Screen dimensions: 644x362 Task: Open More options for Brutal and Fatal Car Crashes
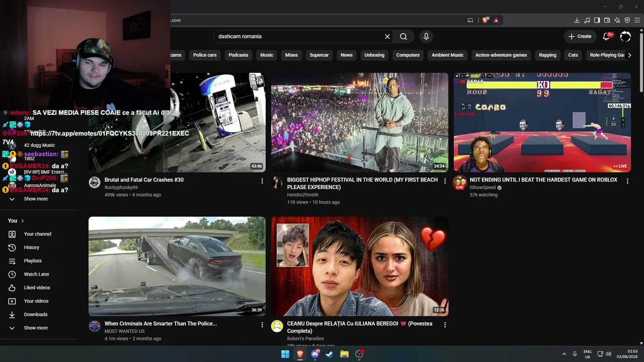(262, 181)
